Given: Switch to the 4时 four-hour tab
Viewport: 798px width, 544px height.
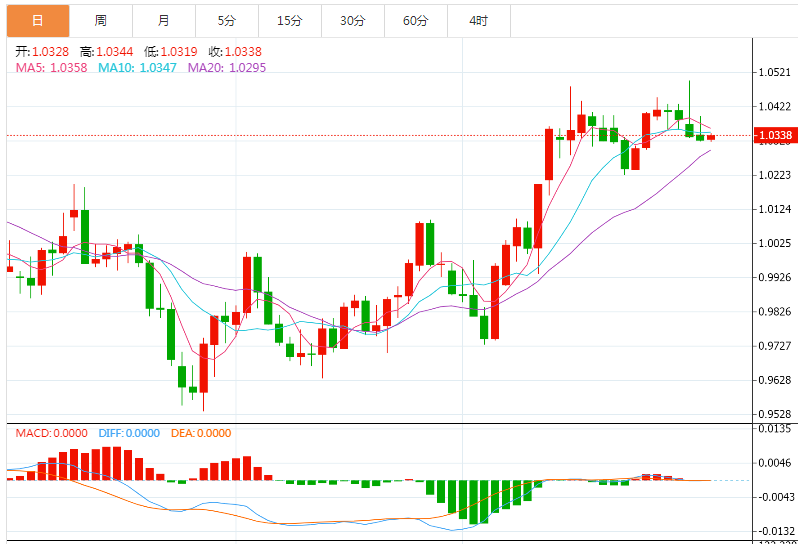Looking at the screenshot, I should [479, 21].
